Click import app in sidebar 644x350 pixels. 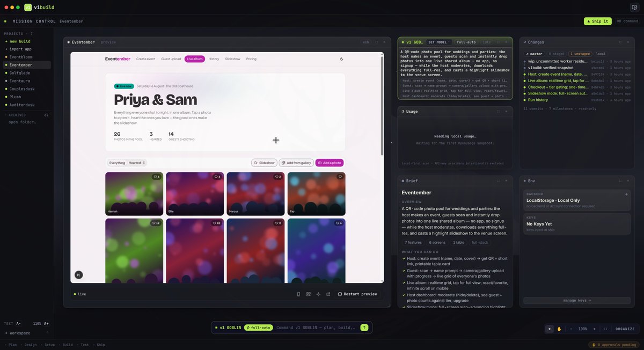[x=20, y=49]
